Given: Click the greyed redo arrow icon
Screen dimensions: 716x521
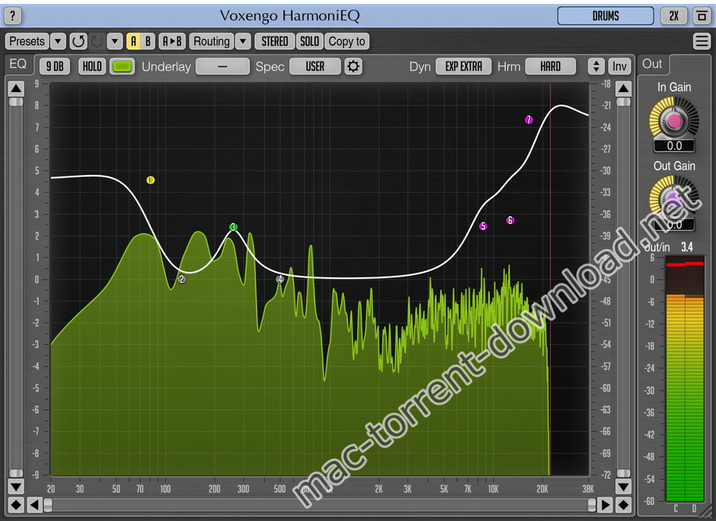Looking at the screenshot, I should [x=97, y=42].
